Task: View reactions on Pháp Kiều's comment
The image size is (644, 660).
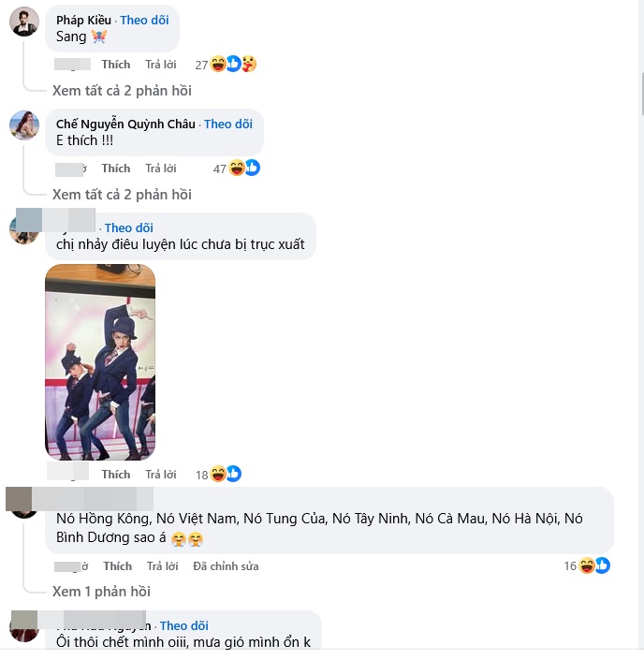Action: (x=226, y=65)
